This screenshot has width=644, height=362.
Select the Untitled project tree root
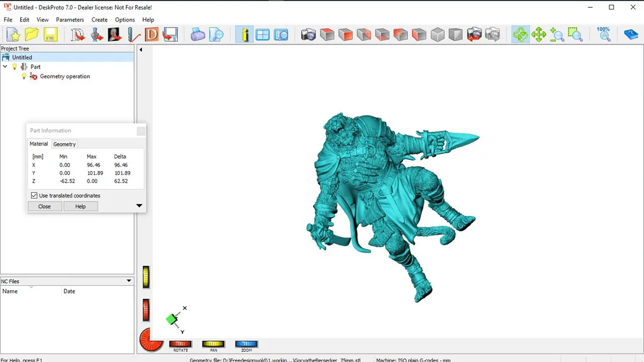22,57
